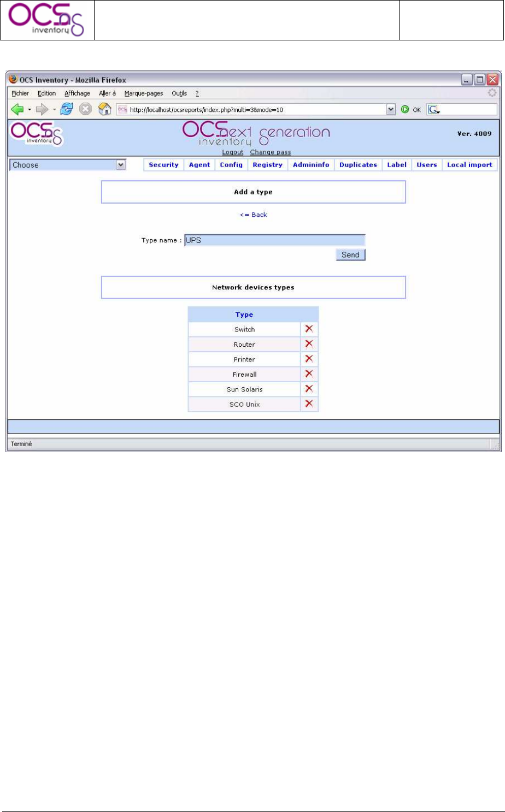Select the Firewall row text
This screenshot has width=505, height=812.
pyautogui.click(x=244, y=375)
